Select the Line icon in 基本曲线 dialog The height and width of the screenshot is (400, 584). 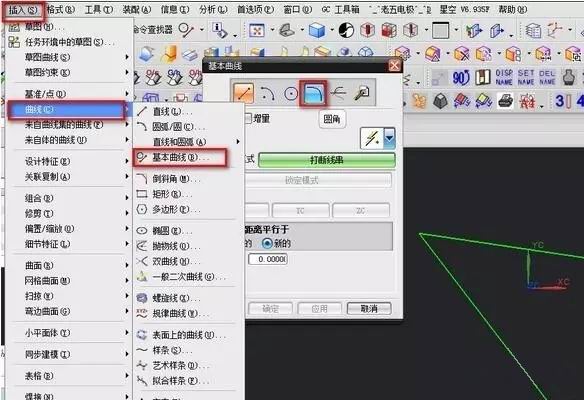click(243, 93)
